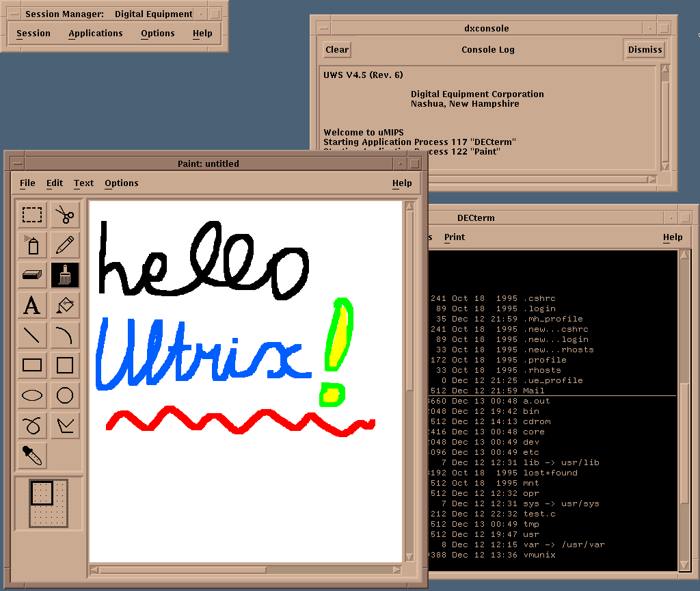Image resolution: width=700 pixels, height=591 pixels.
Task: Open the Paint Options menu
Action: click(122, 183)
